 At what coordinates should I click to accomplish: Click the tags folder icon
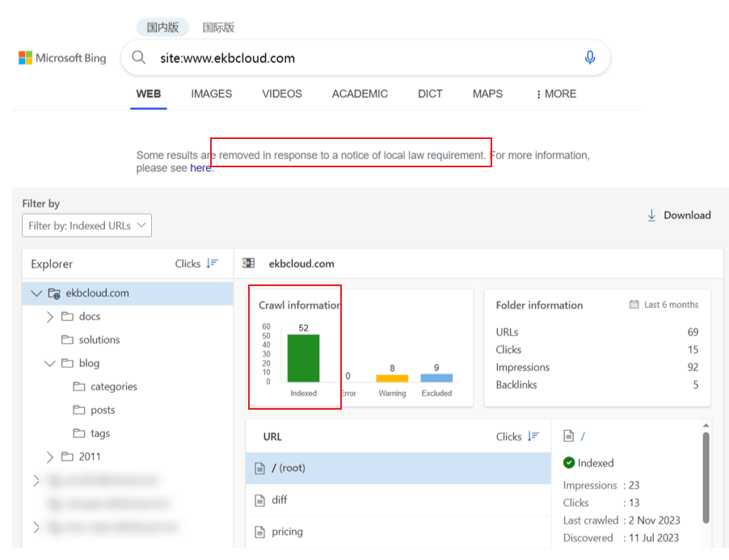tap(79, 433)
